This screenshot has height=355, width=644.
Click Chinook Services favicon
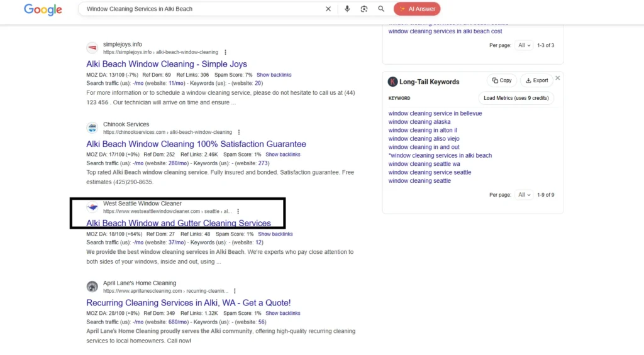[x=92, y=128]
